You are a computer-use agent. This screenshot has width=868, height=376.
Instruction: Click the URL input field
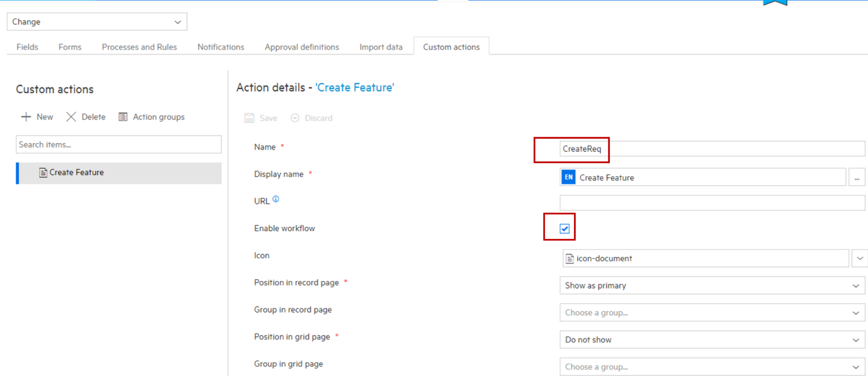pyautogui.click(x=712, y=203)
